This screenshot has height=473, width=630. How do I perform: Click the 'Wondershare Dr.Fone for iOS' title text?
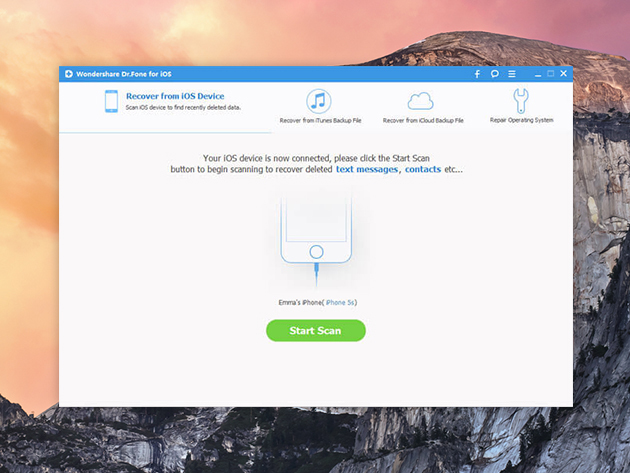(124, 74)
